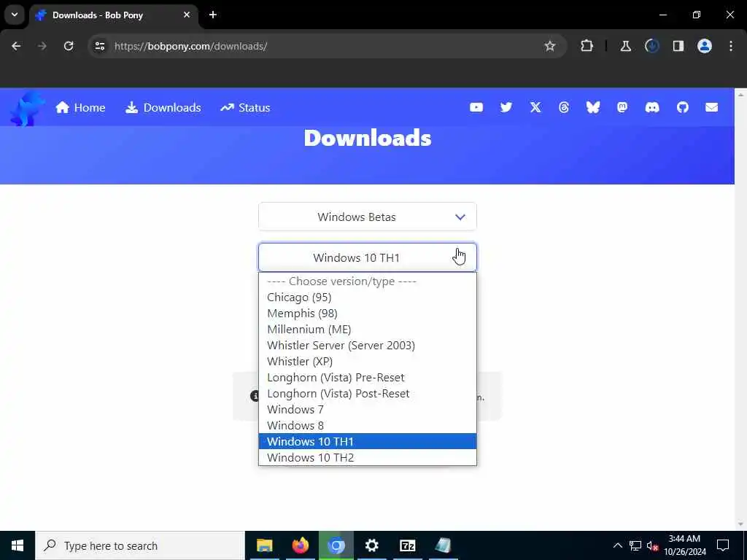Screen dimensions: 747x560
Task: Go to the Downloads nav link
Action: pos(163,108)
